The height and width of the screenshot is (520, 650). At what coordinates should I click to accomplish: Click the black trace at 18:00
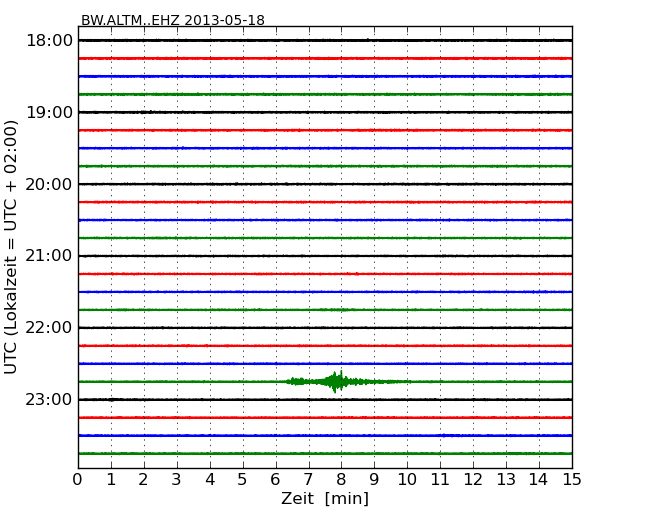click(x=325, y=40)
